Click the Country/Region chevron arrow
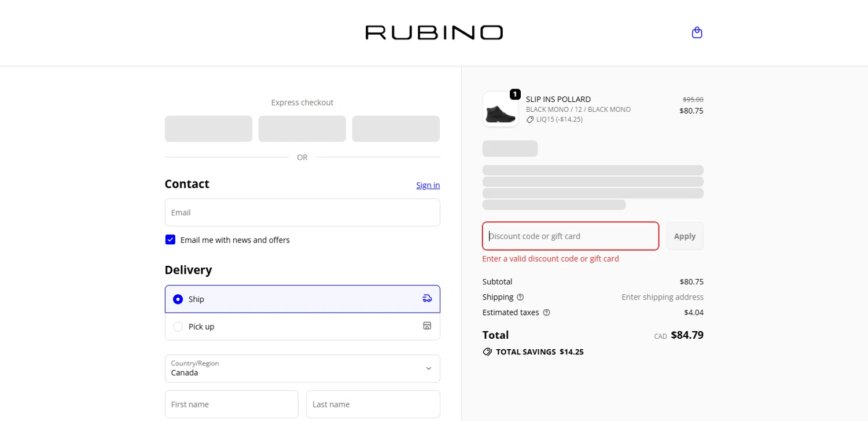 click(429, 368)
